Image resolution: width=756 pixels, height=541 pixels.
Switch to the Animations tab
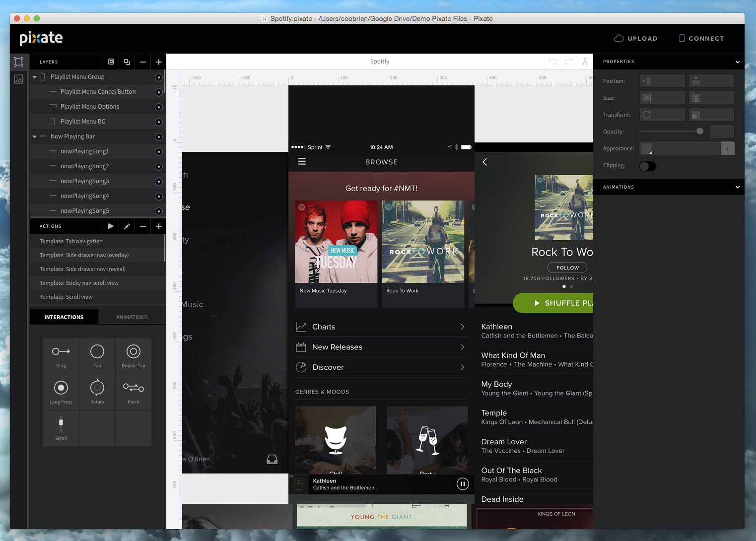132,317
